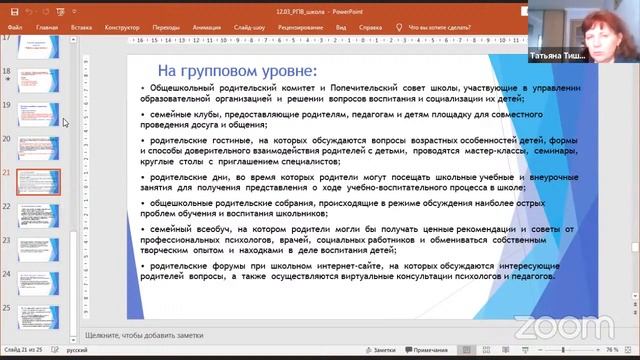This screenshot has width=640, height=360.
Task: Click the notes area 'Щелкните, чтобы добавить заметки'
Action: coord(144,335)
